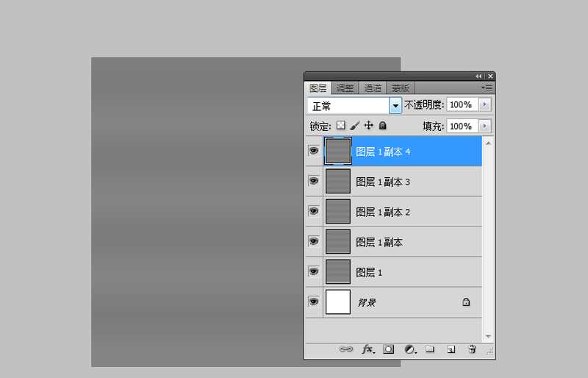Click the link layers icon

(x=345, y=349)
